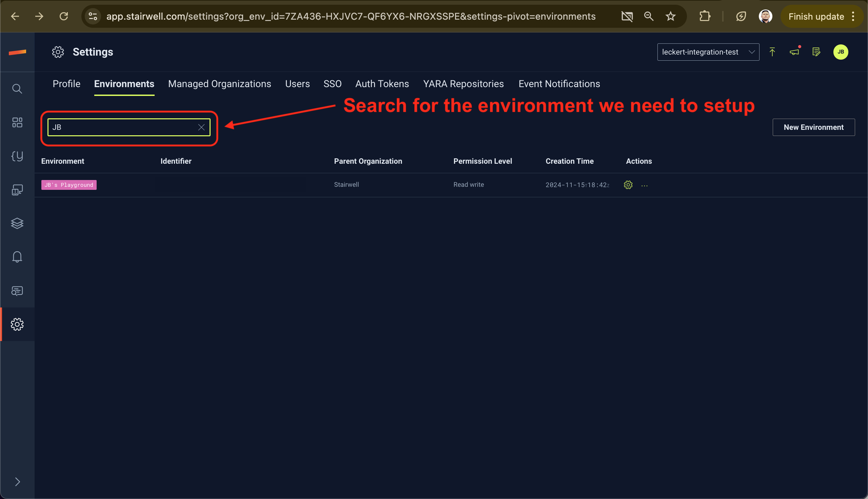Open the reports search icon in sidebar

17,291
